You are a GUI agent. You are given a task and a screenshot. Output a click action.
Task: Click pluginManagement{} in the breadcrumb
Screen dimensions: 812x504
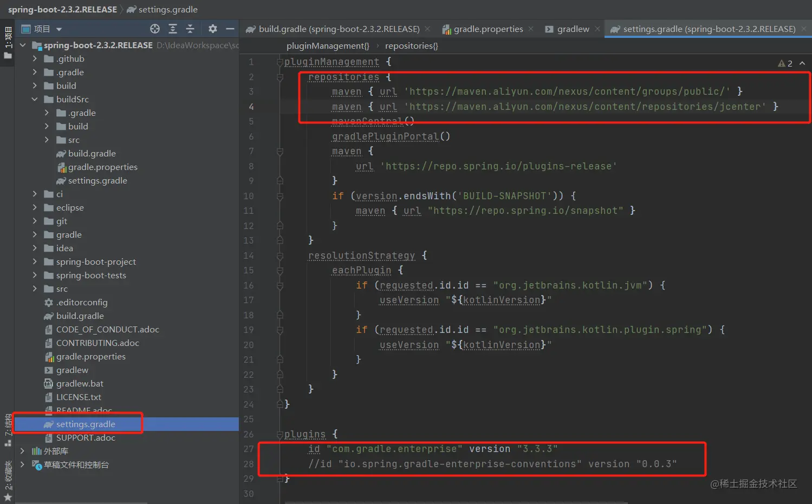[328, 45]
